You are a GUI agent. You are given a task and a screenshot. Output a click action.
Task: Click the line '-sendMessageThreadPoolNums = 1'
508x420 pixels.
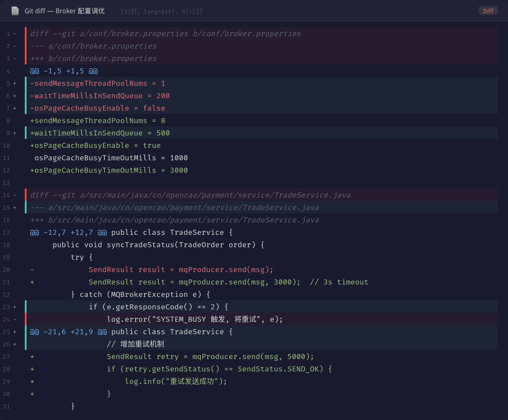point(98,83)
